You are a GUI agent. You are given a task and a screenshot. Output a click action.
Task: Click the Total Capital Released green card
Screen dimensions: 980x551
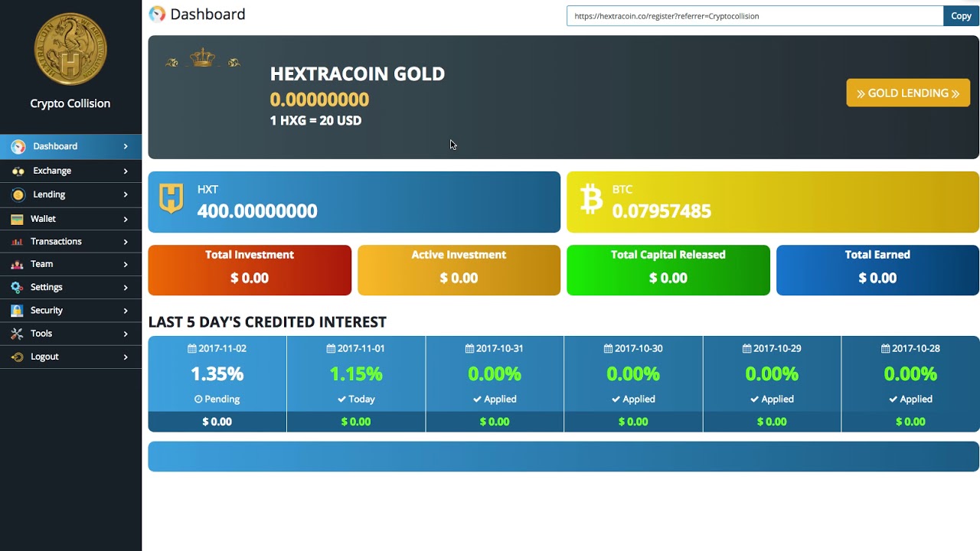click(668, 270)
